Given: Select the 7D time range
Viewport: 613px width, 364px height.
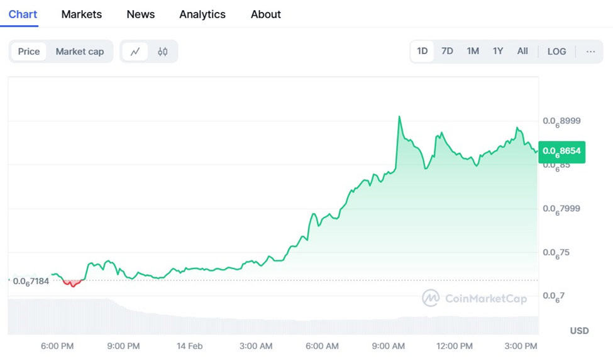Looking at the screenshot, I should [447, 51].
